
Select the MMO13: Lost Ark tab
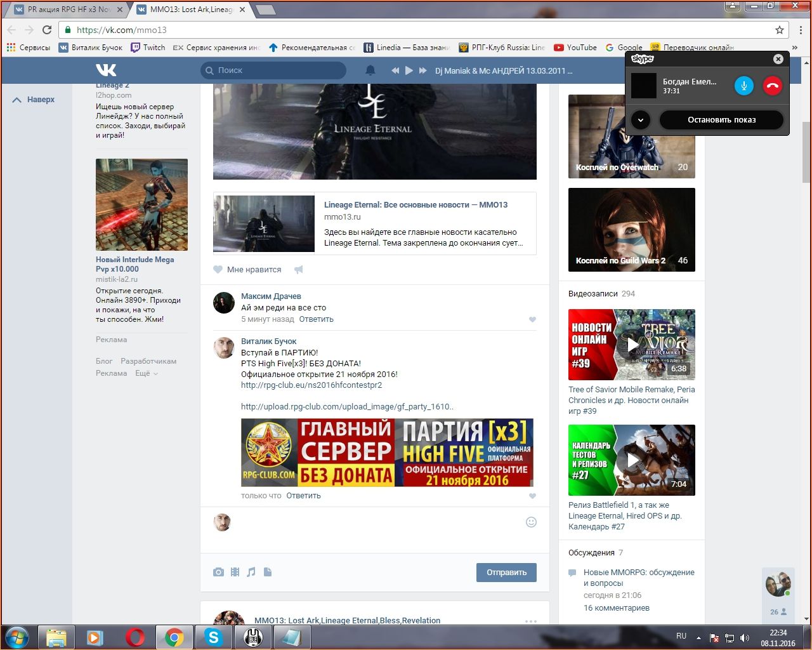191,10
